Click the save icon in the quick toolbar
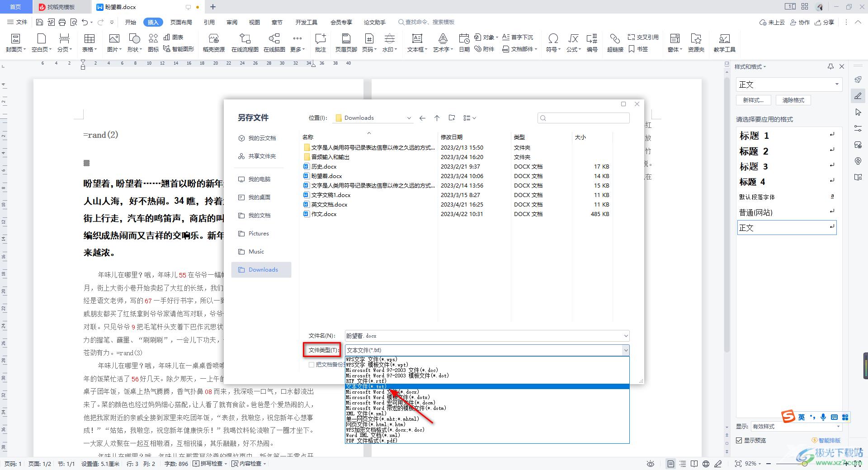This screenshot has width=868, height=470. coord(39,22)
